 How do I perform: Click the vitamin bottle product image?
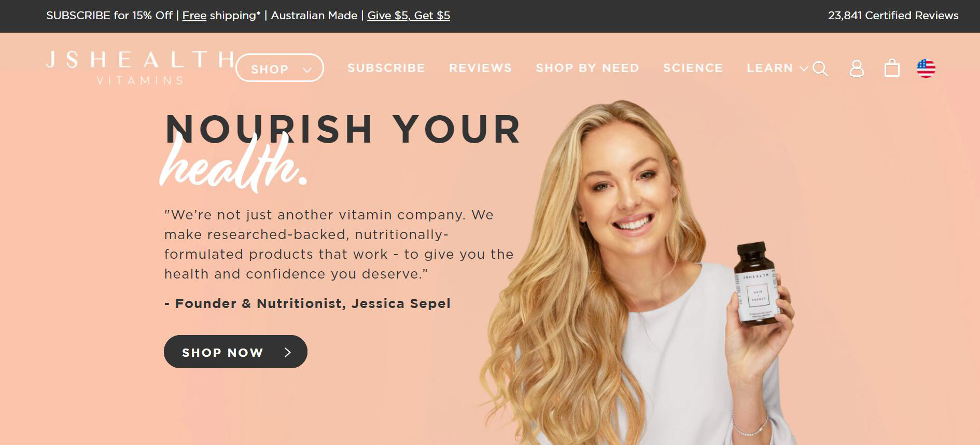[x=758, y=284]
